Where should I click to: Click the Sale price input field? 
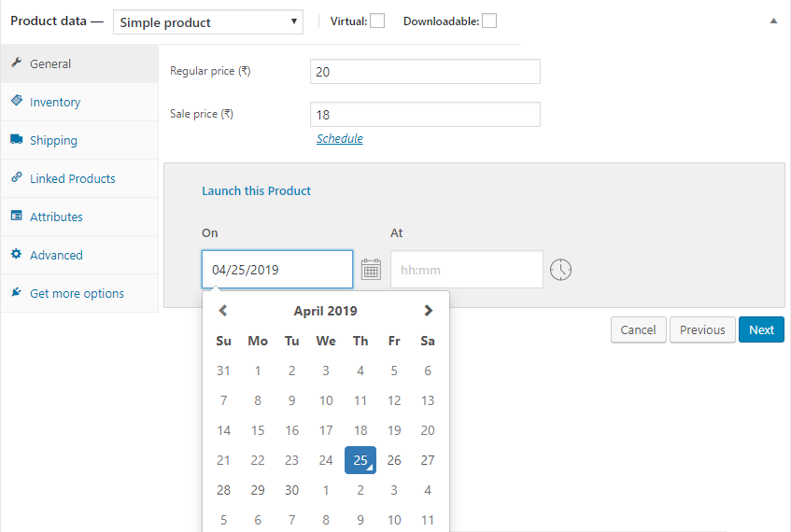click(x=425, y=115)
